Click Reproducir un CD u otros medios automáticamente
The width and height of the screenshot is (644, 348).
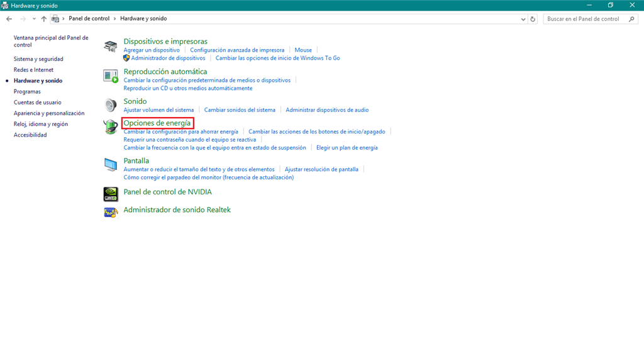(187, 88)
